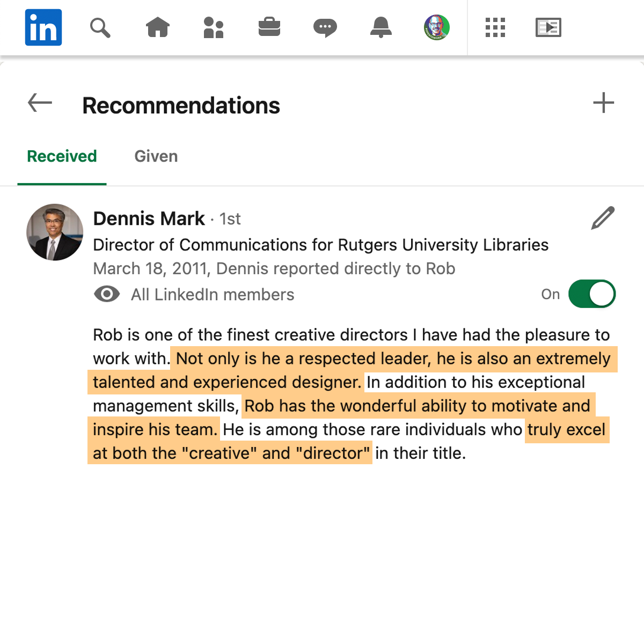
Task: Open the Learning video icon
Action: [x=548, y=27]
